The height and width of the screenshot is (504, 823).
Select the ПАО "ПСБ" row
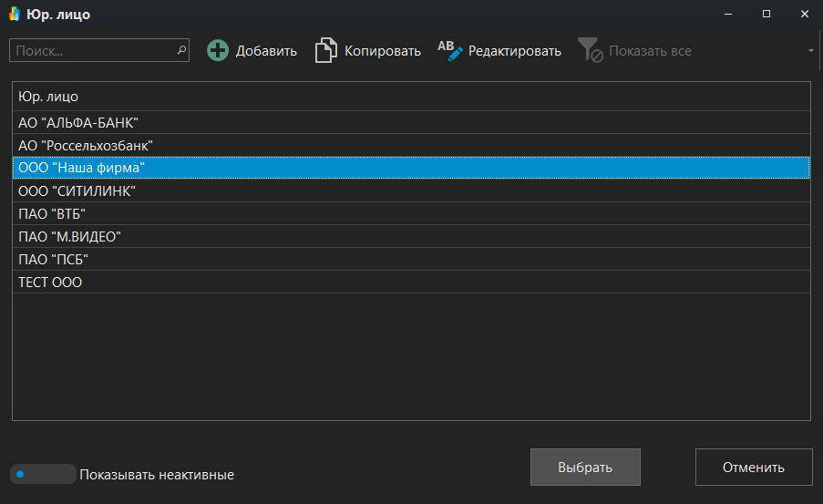tap(410, 259)
